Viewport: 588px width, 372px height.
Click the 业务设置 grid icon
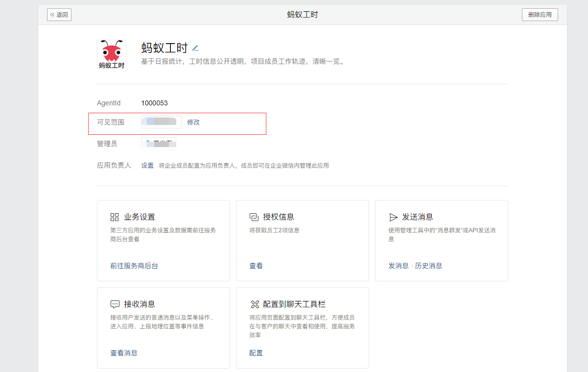click(x=115, y=217)
